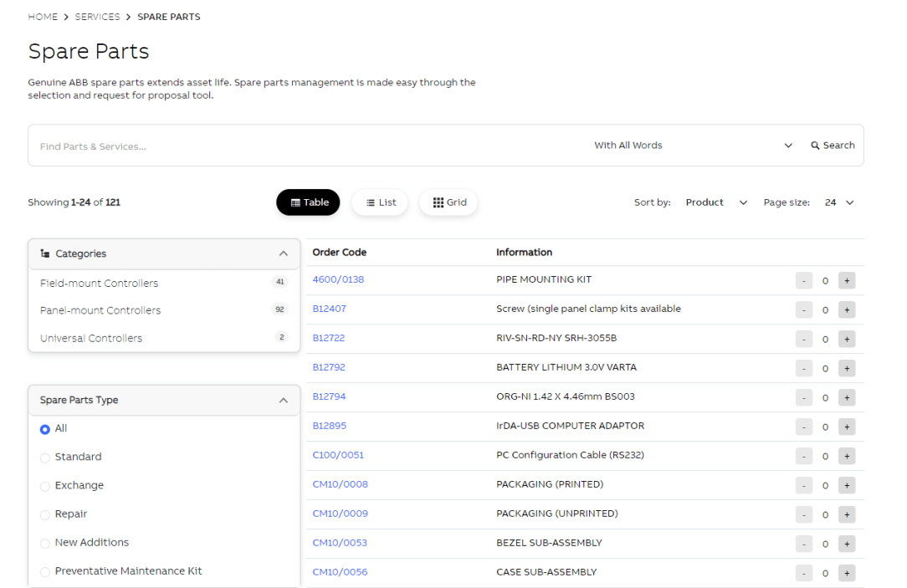Decrease quantity for BATTERY LITHIUM 3.0V VARTA

tap(804, 369)
